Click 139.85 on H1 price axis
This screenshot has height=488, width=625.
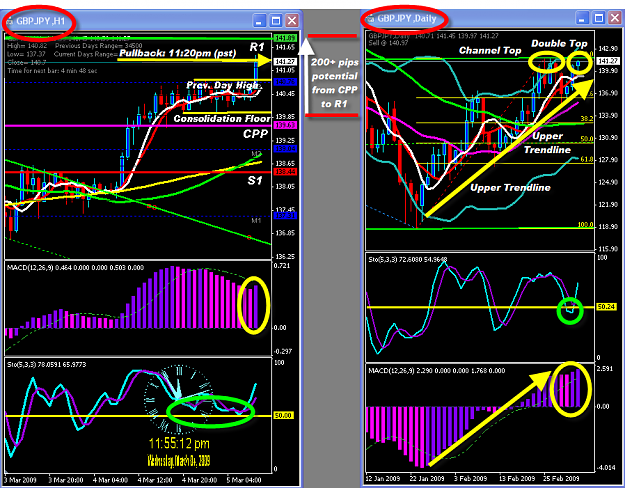click(x=285, y=117)
